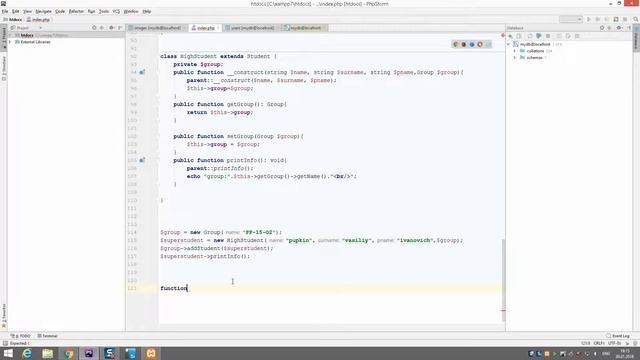Open TODO tool window button
640x360 pixels.
click(21, 336)
